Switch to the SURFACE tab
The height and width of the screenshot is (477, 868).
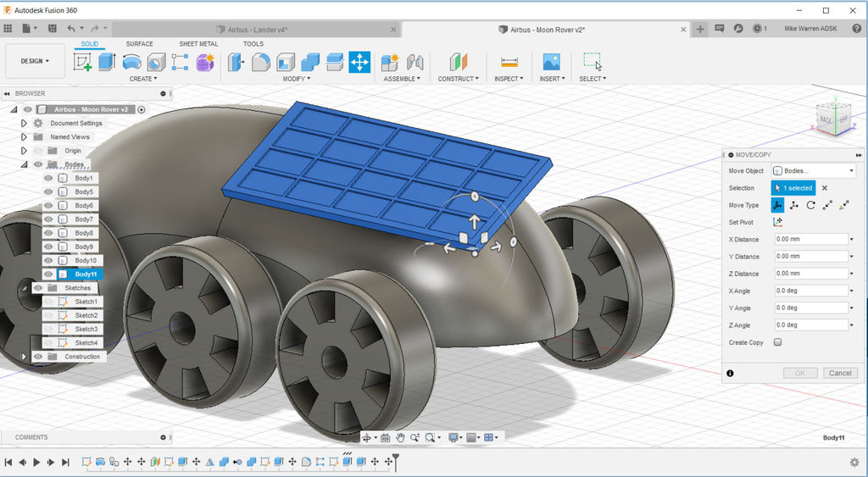pyautogui.click(x=140, y=44)
